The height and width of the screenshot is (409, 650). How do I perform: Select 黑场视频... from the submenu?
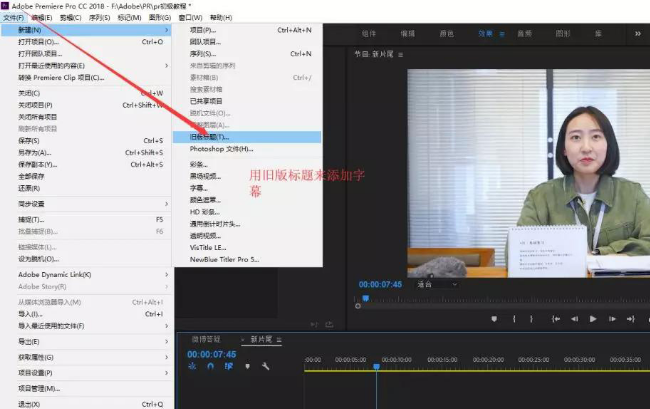[247, 176]
